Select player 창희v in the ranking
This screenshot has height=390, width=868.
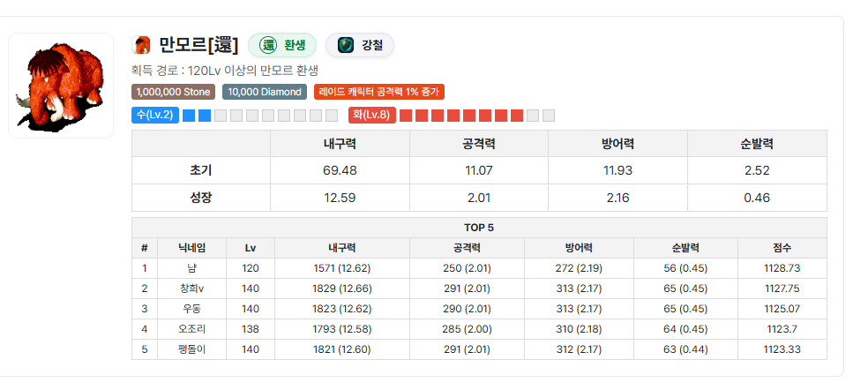click(x=191, y=288)
